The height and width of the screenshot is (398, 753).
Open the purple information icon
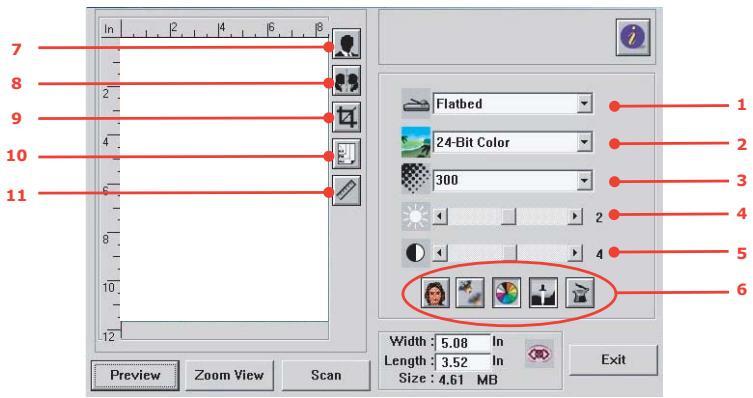click(x=633, y=37)
